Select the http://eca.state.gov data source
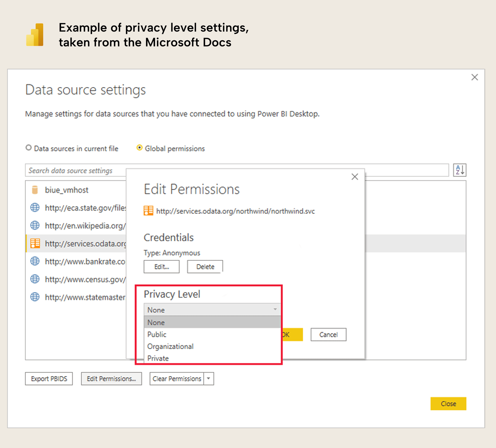496x448 pixels. (x=76, y=208)
